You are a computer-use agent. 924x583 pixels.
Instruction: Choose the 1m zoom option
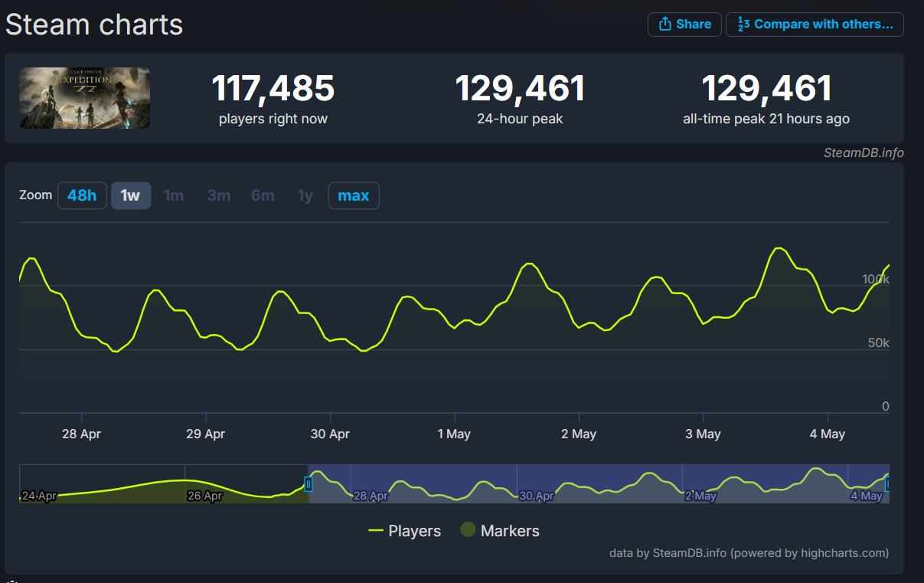click(x=174, y=195)
